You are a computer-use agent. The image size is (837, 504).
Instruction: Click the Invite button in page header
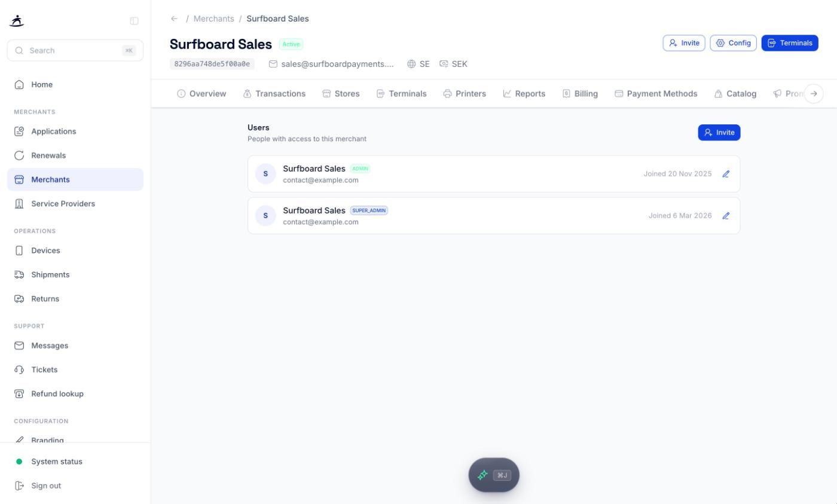coord(684,43)
